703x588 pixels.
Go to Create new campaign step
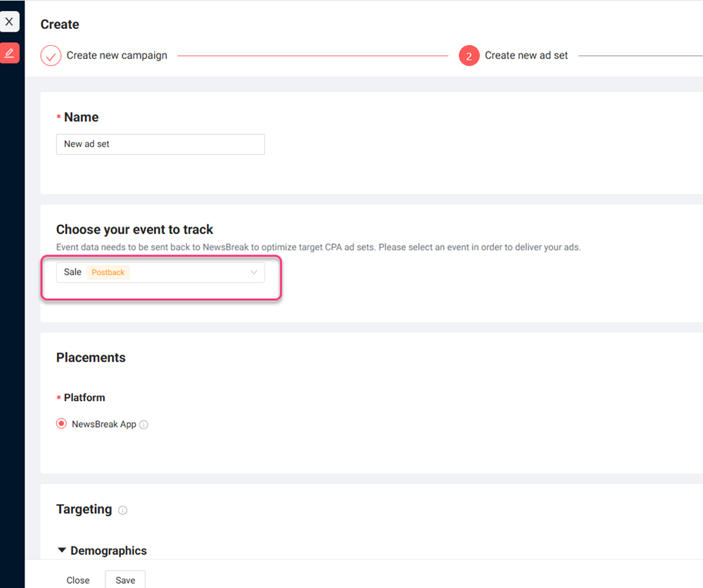117,56
